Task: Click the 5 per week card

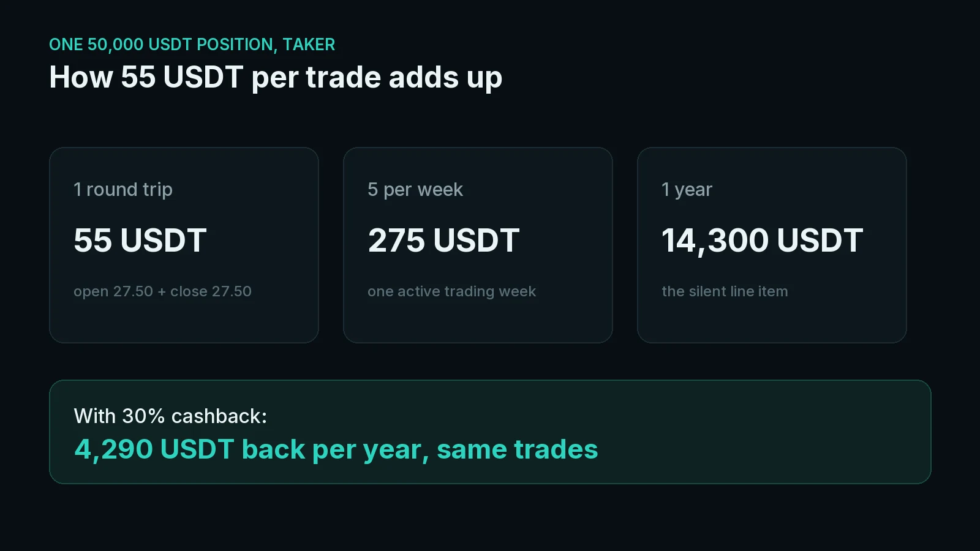Action: coord(478,245)
